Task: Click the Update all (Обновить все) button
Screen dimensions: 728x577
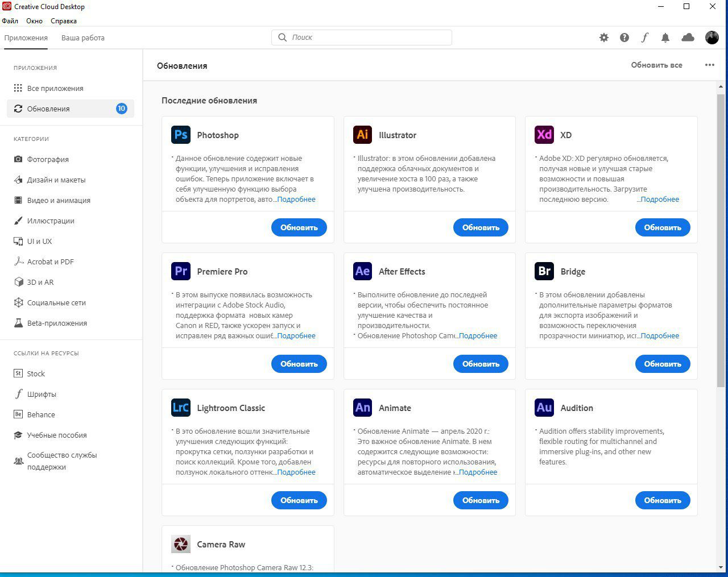Action: click(656, 65)
